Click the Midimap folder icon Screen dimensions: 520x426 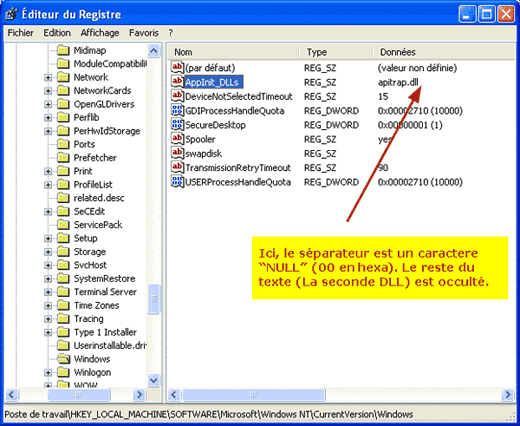tap(63, 50)
